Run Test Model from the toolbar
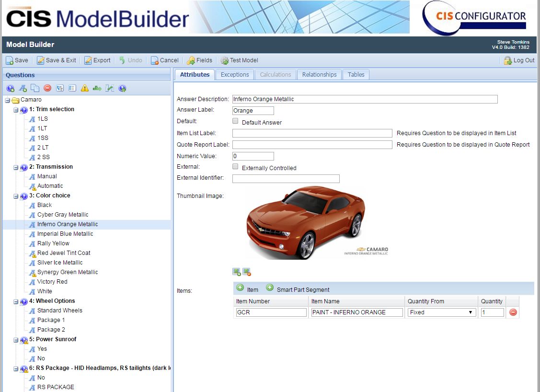 click(x=240, y=61)
